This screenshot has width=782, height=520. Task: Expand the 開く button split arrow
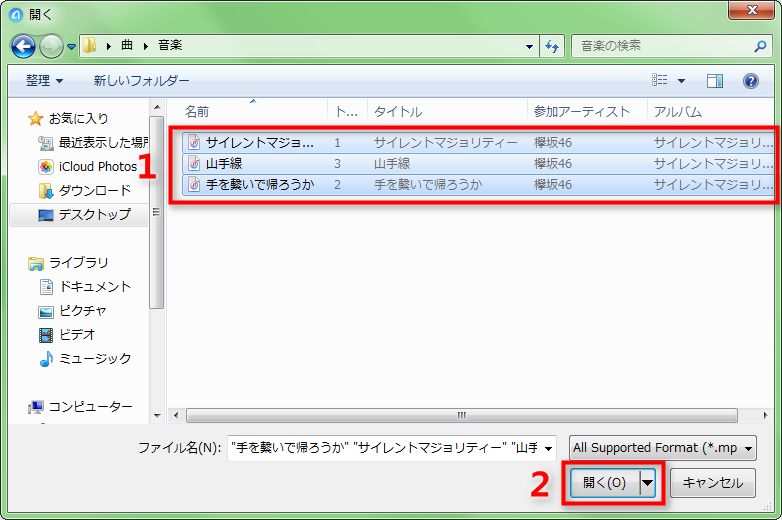pos(647,483)
